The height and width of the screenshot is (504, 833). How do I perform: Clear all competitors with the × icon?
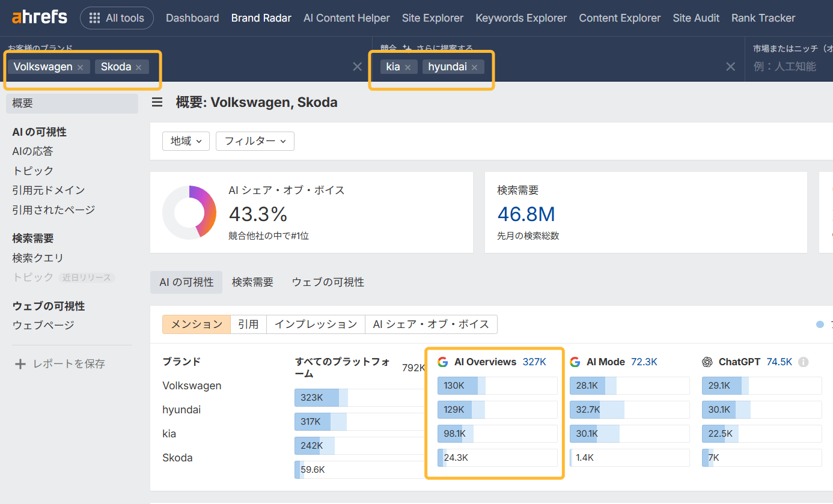tap(730, 67)
